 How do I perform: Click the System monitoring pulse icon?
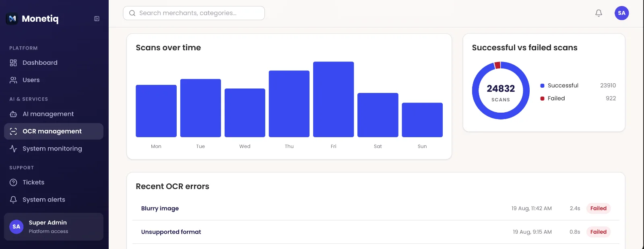click(13, 149)
